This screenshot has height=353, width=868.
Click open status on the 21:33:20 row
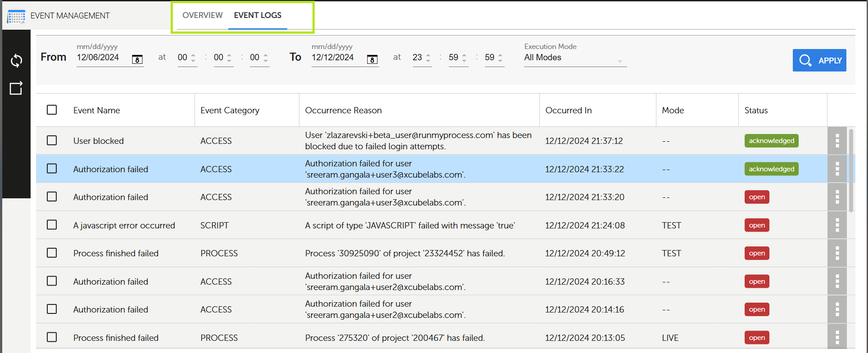757,197
